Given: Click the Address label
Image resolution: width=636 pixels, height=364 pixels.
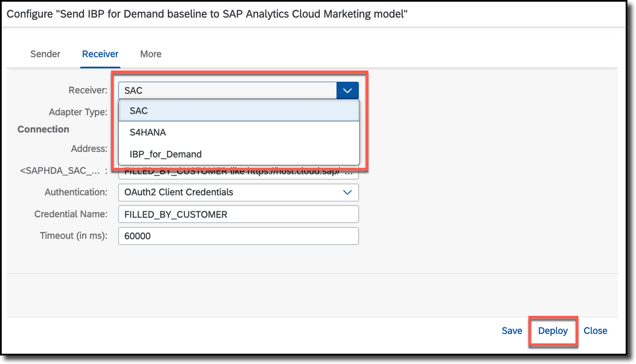Looking at the screenshot, I should tap(89, 148).
